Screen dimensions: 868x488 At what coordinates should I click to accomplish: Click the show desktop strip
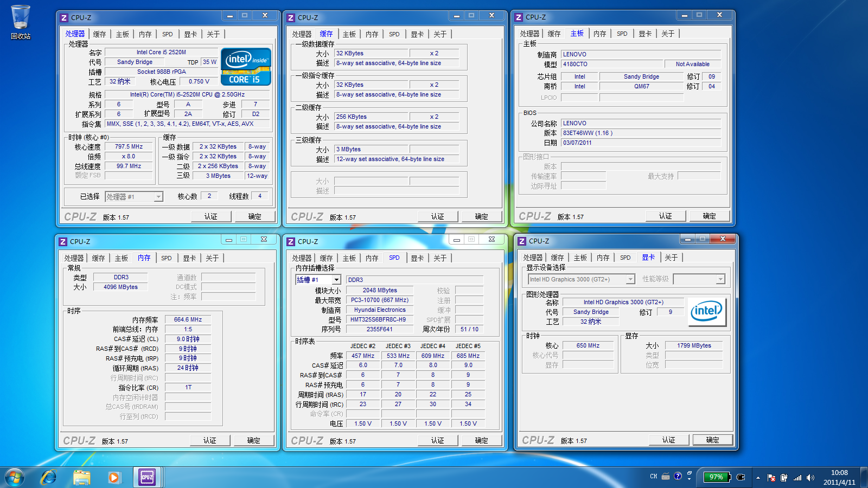[x=864, y=478]
